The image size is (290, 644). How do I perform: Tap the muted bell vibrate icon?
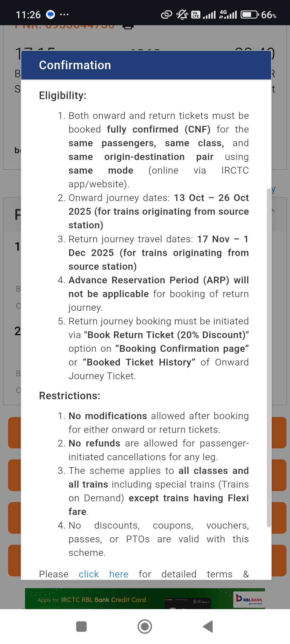[x=182, y=14]
